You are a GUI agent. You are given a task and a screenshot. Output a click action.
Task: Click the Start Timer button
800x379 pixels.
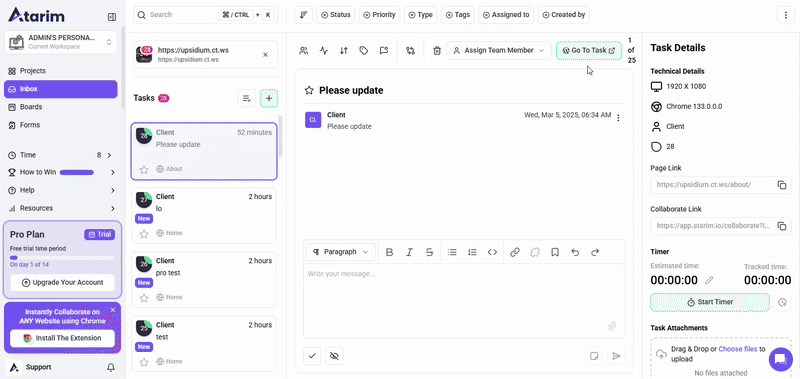coord(710,302)
